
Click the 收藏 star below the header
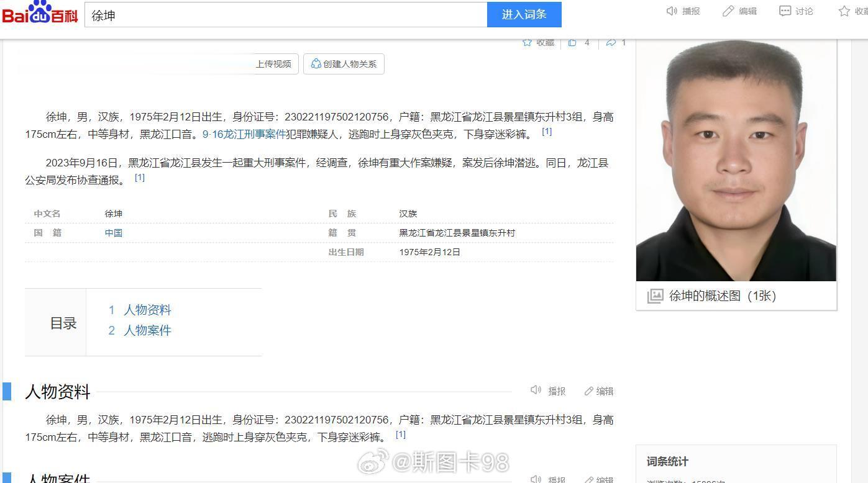coord(527,42)
